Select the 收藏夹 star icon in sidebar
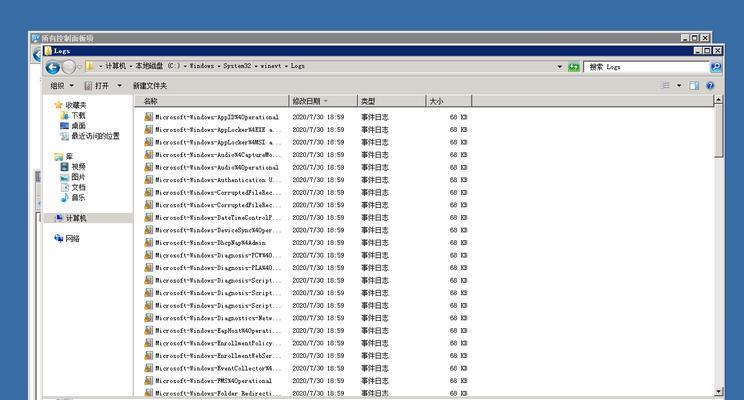The height and width of the screenshot is (400, 744). click(x=58, y=104)
